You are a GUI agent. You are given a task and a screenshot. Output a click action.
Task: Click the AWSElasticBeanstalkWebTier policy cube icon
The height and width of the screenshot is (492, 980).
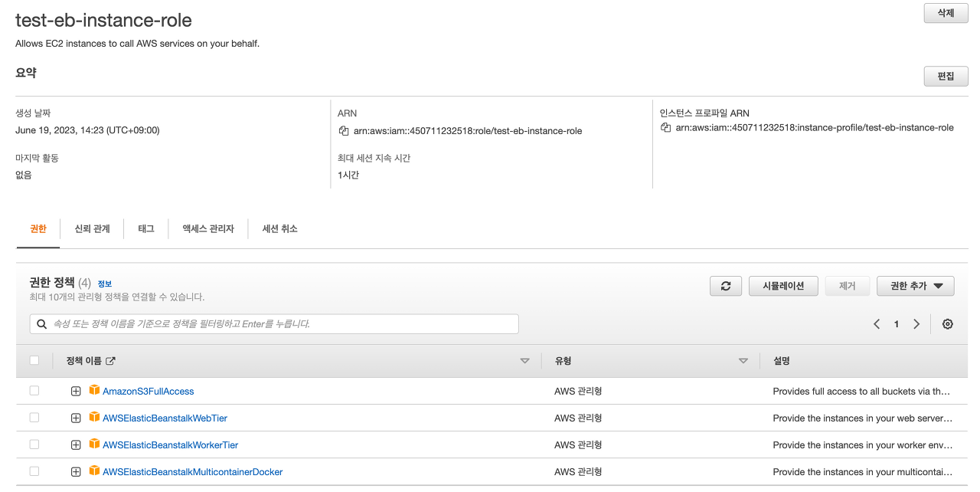tap(95, 417)
